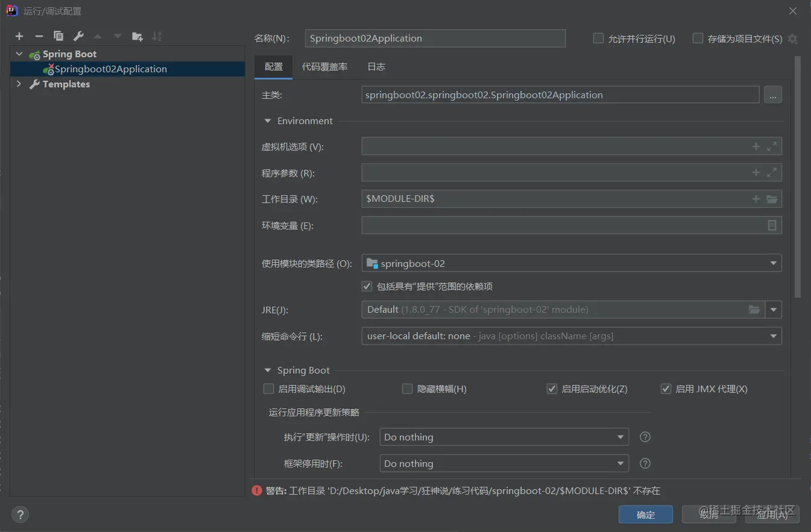Toggle 存储为项目文件 checkbox

[698, 38]
